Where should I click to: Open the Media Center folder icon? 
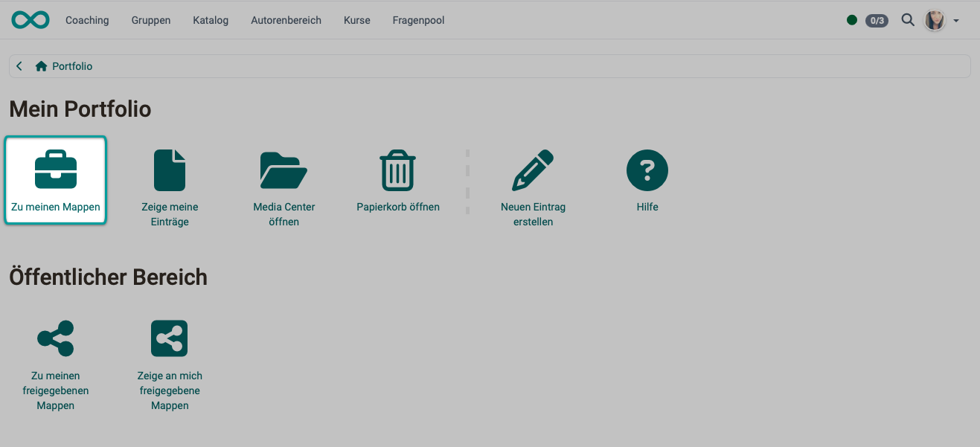pyautogui.click(x=284, y=170)
